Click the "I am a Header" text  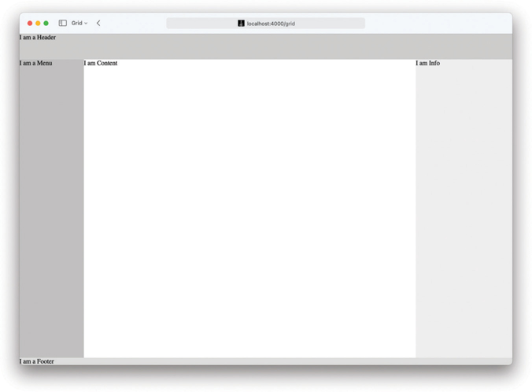coord(38,38)
